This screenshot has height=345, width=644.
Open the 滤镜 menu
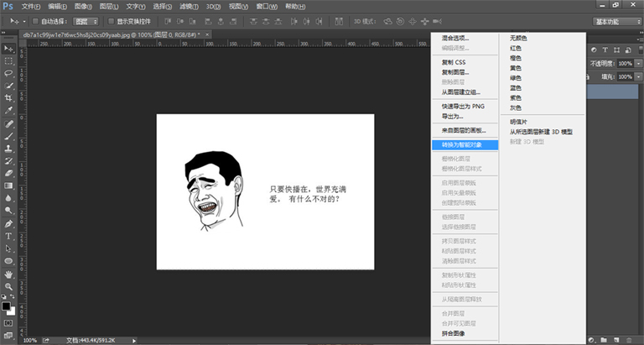click(x=189, y=7)
